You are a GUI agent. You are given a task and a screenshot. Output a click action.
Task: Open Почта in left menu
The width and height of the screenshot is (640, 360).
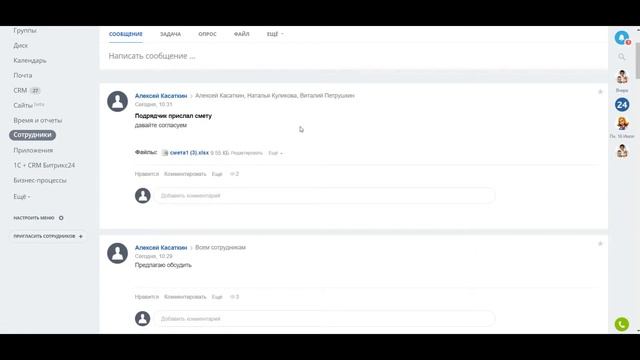(22, 76)
